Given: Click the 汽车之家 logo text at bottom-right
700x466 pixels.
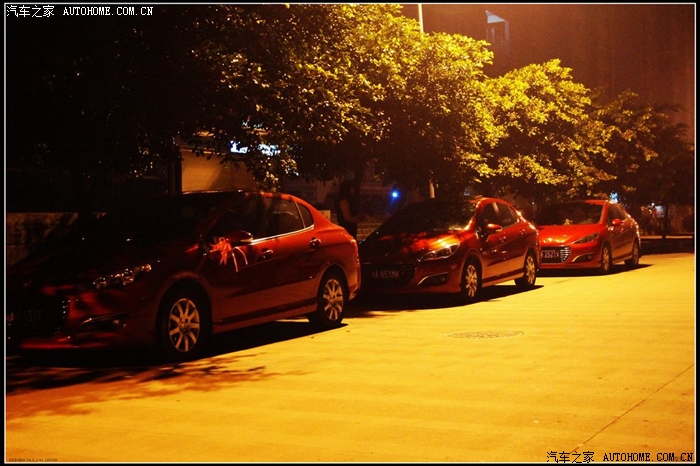Looking at the screenshot, I should (x=570, y=456).
